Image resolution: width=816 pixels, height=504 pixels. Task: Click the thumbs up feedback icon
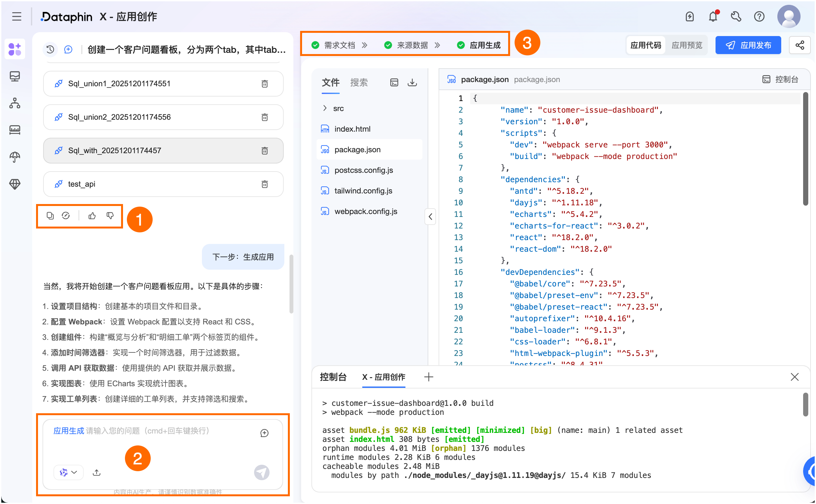point(92,216)
